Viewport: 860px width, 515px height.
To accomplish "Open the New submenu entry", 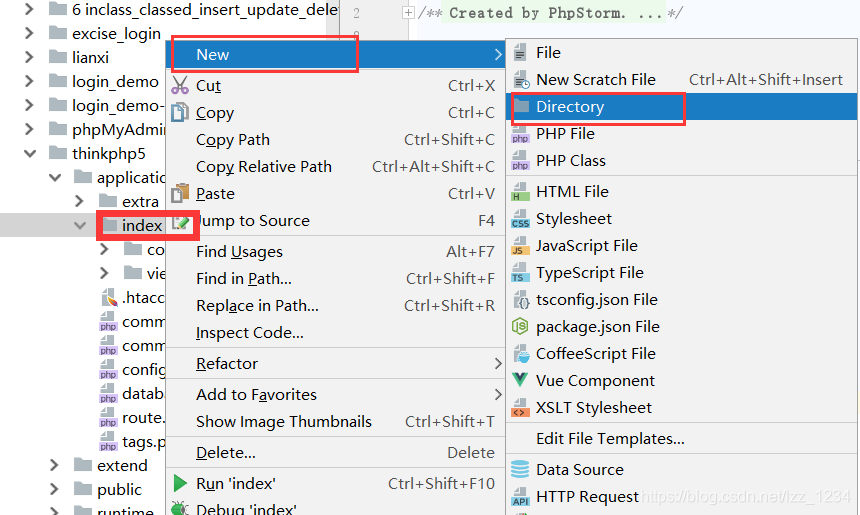I will (x=335, y=54).
